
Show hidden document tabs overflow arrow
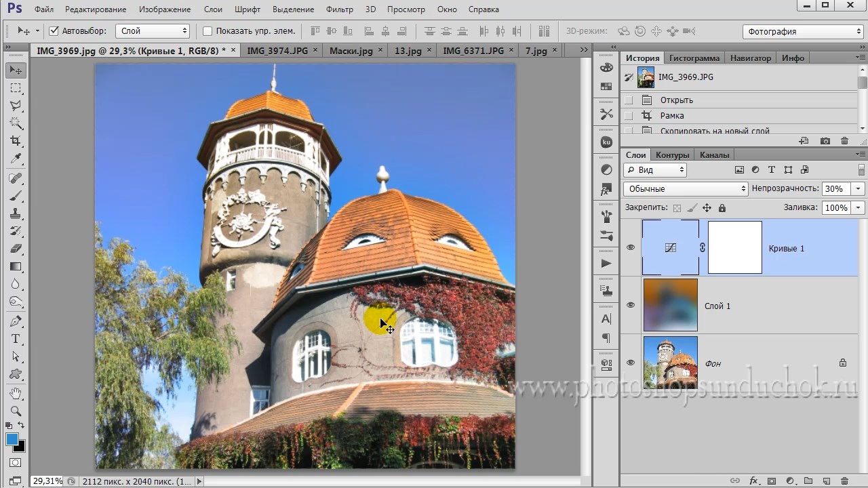584,50
